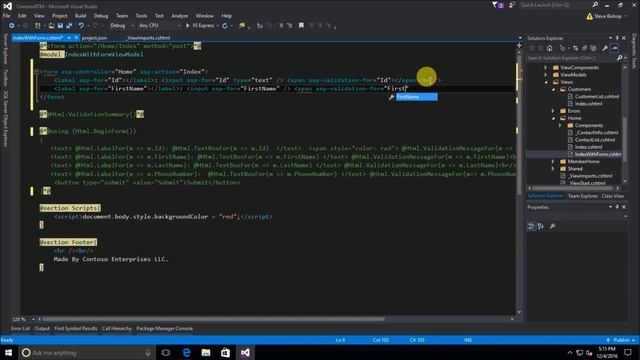Click the browser Refresh icon in the toolbar

(224, 26)
